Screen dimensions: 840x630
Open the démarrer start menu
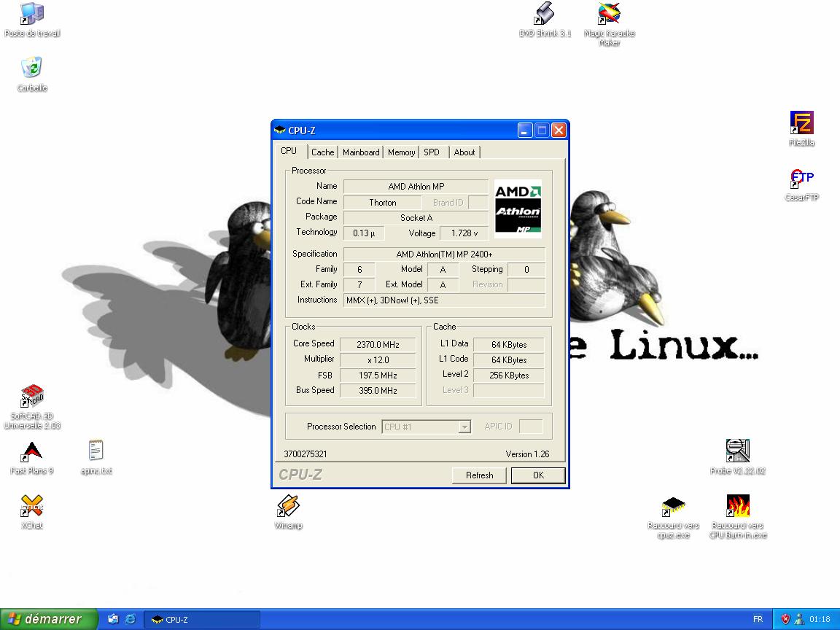tap(49, 619)
